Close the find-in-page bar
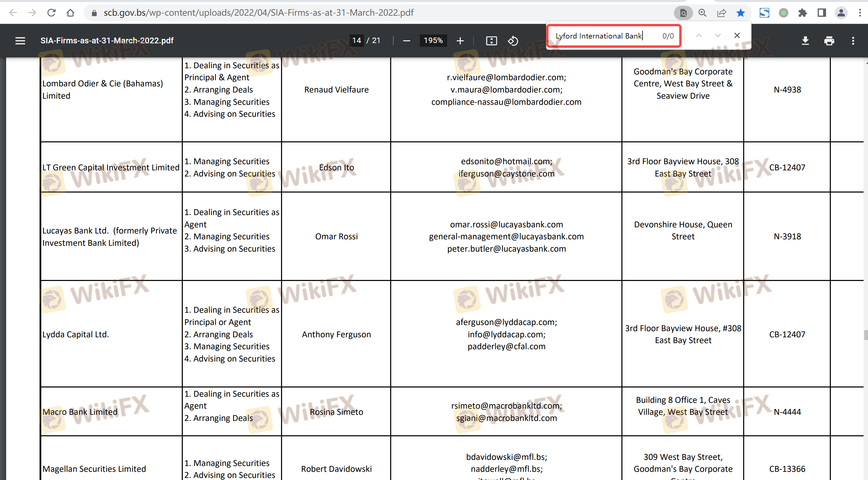Screen dimensions: 868x480 pos(737,36)
